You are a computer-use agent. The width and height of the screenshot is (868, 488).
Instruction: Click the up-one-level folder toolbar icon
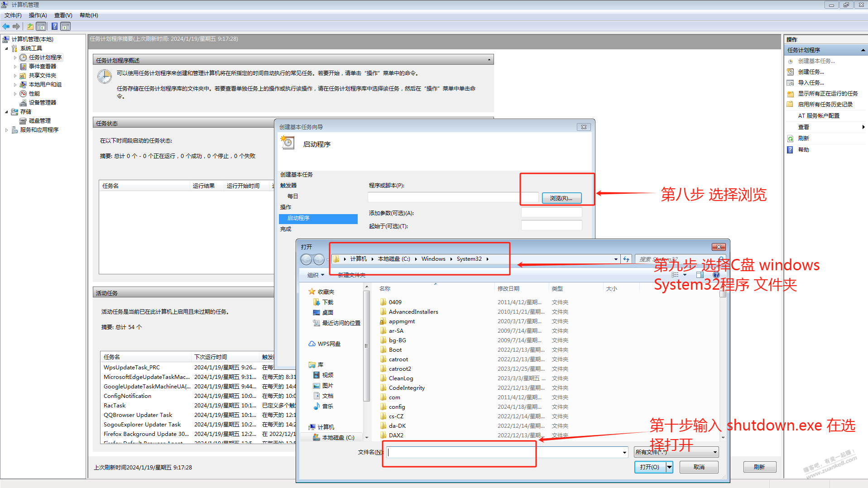pos(30,26)
